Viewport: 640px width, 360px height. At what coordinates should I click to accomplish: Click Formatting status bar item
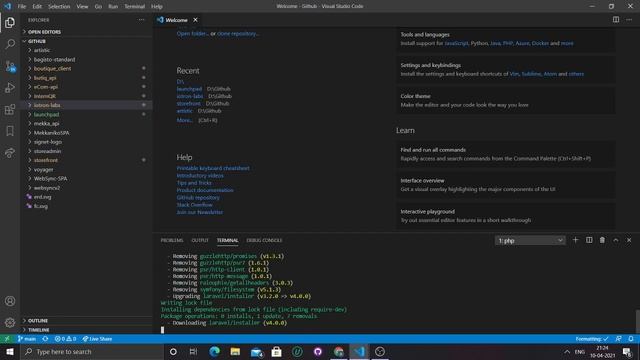592,339
